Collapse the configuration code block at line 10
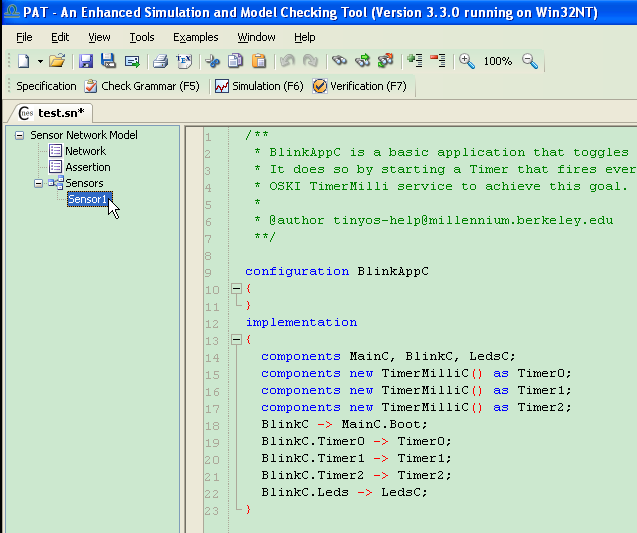This screenshot has height=533, width=637. 236,289
